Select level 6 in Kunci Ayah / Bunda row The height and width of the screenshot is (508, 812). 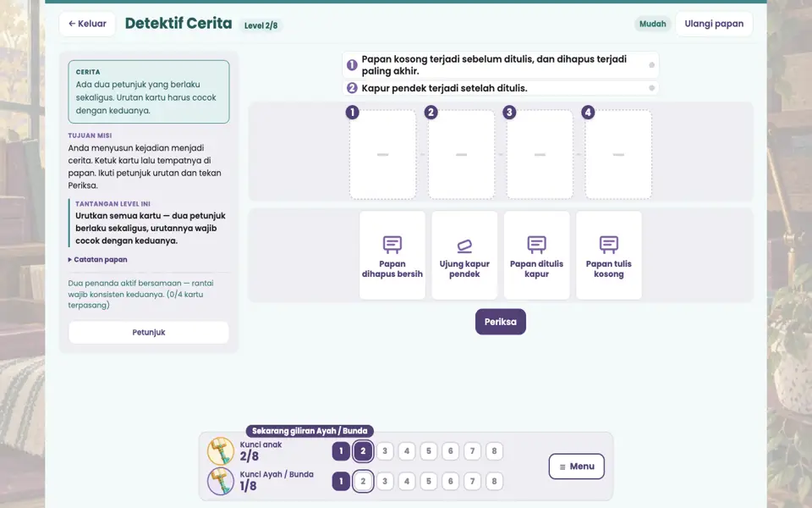click(451, 481)
